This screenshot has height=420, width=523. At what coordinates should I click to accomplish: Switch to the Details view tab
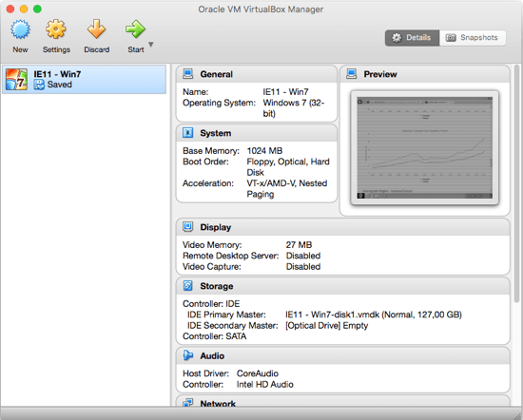(x=412, y=38)
